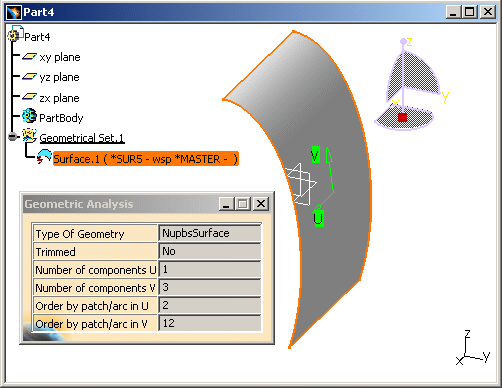Click the Surface.1 surface icon
Viewport: 502px width, 388px height.
coord(44,157)
